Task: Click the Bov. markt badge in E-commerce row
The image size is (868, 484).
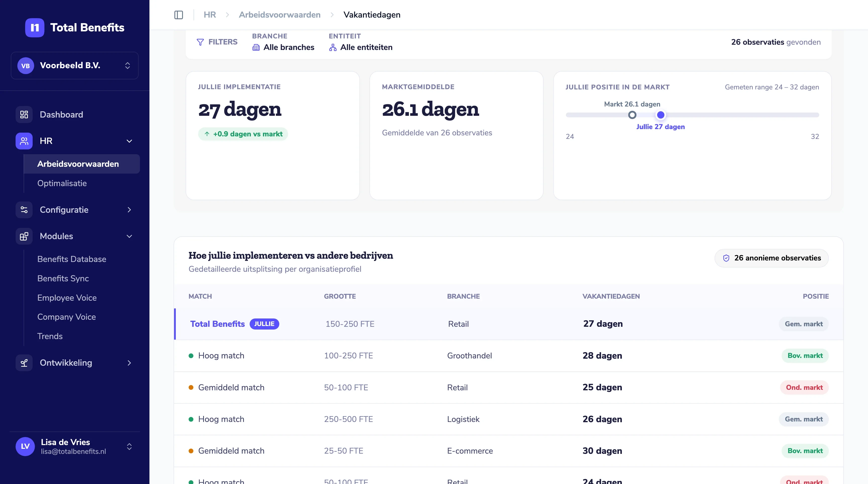Action: 805,451
